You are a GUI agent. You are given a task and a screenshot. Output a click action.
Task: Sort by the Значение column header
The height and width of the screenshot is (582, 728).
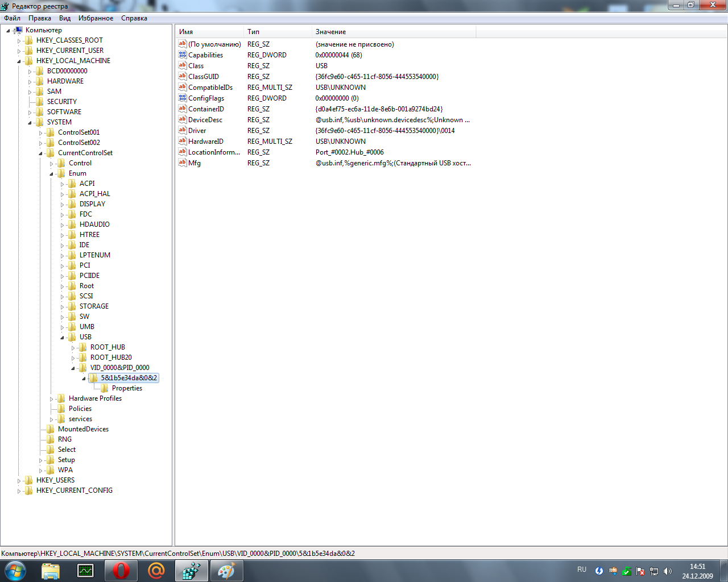[394, 32]
